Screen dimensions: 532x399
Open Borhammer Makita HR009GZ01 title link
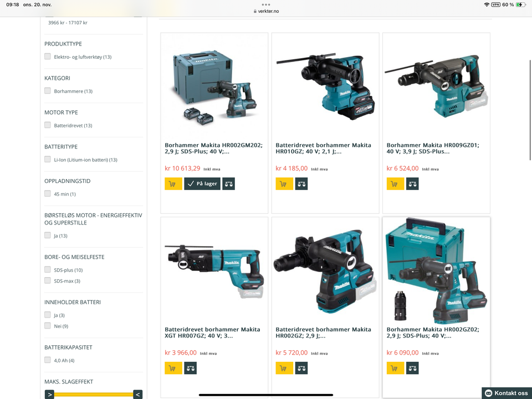coord(433,149)
